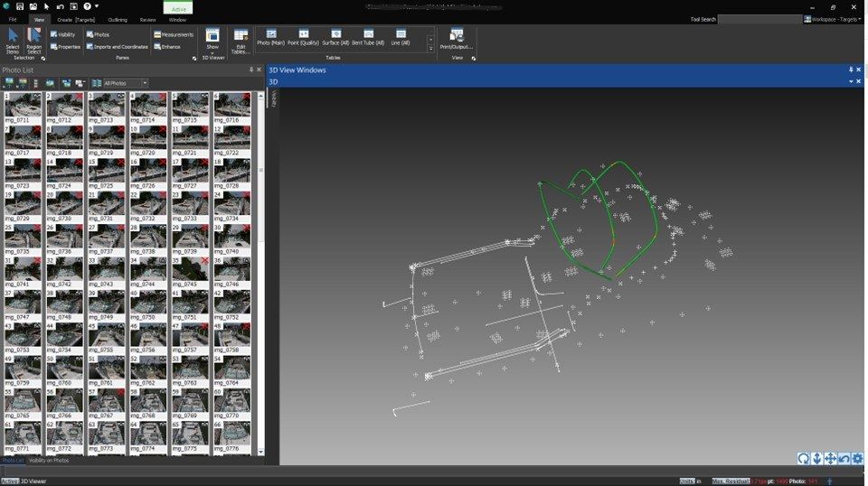Close the Photo List panel
Screen dimensions: 868x486
click(x=259, y=70)
